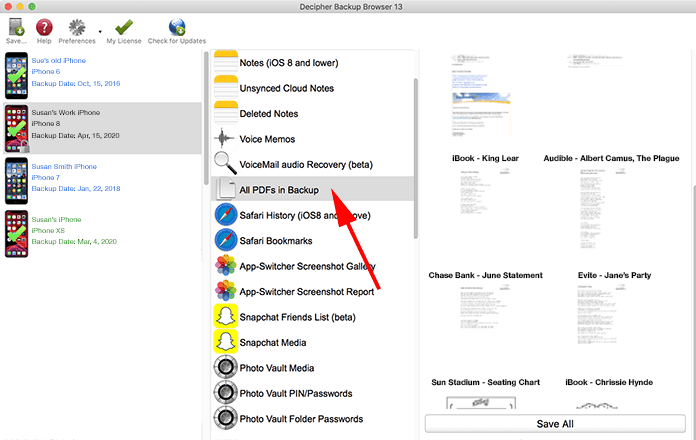The height and width of the screenshot is (440, 696).
Task: Click App-Switcher Screenshot Report photos icon
Action: (x=225, y=291)
